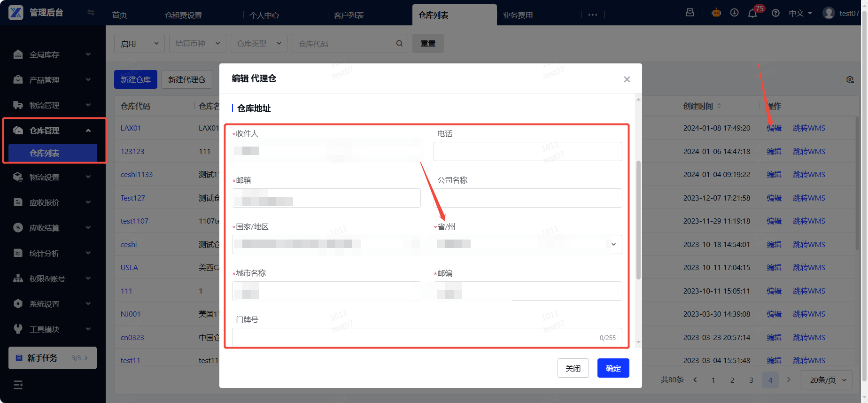The height and width of the screenshot is (403, 868).
Task: Open the table column settings icon
Action: (x=850, y=80)
